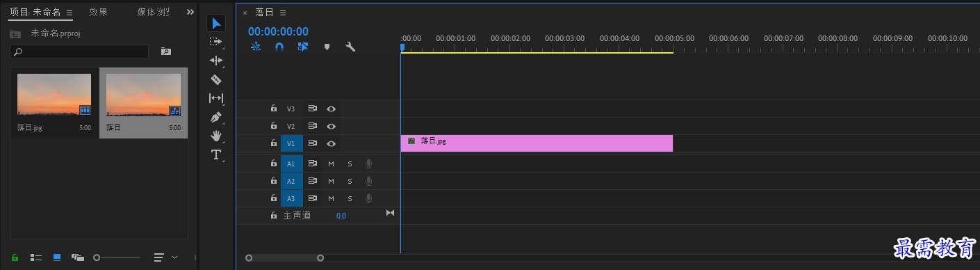Viewport: 980px width, 270px height.
Task: Click the 00:00:05:00 mark on ruler
Action: click(x=674, y=38)
